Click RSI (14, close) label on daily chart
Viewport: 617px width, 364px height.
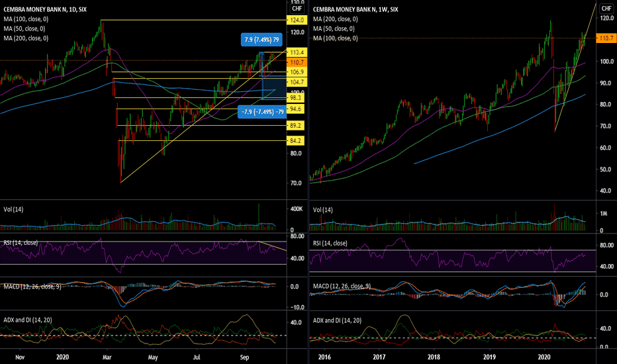[21, 243]
